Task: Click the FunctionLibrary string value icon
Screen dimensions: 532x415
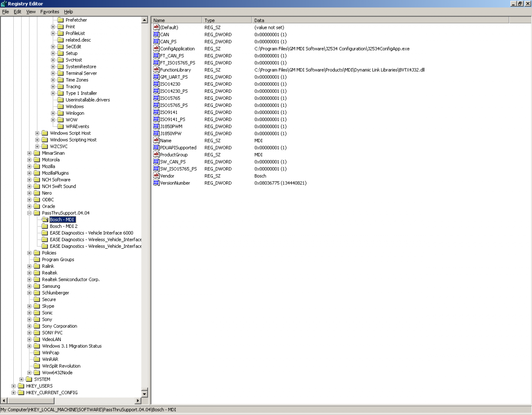Action: pos(156,70)
